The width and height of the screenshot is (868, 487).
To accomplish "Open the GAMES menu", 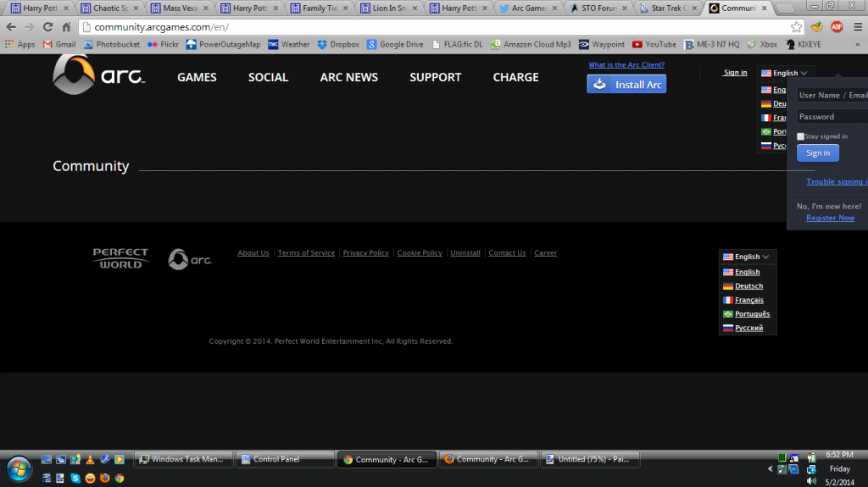I will click(197, 77).
